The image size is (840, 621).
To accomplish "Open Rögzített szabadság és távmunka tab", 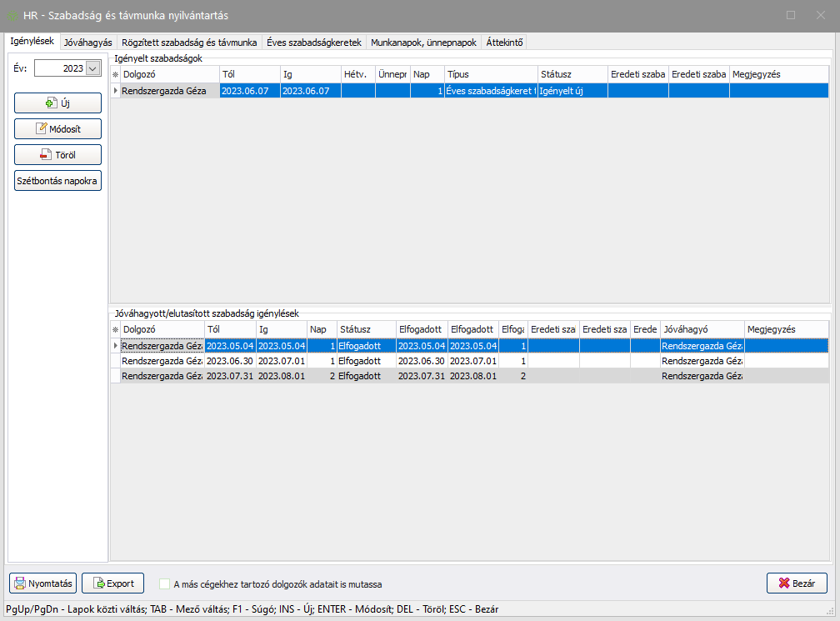I will pos(189,42).
